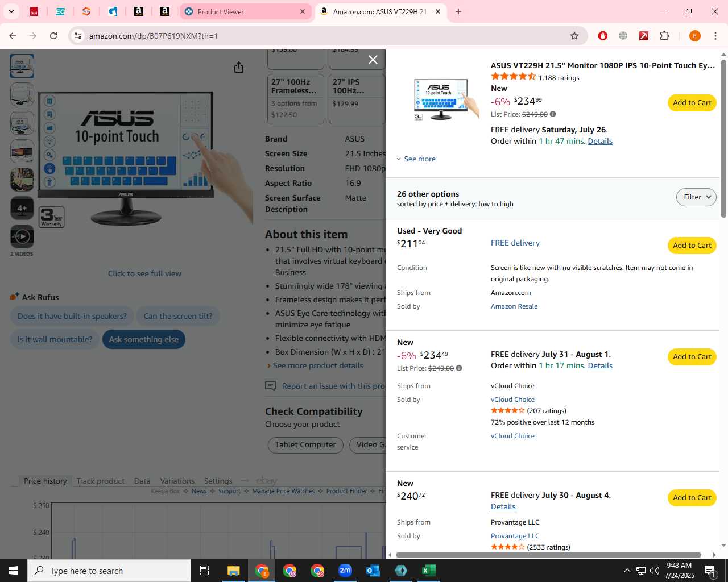The height and width of the screenshot is (582, 728).
Task: Click info icon beside vCloud Choice List Price
Action: pos(459,368)
